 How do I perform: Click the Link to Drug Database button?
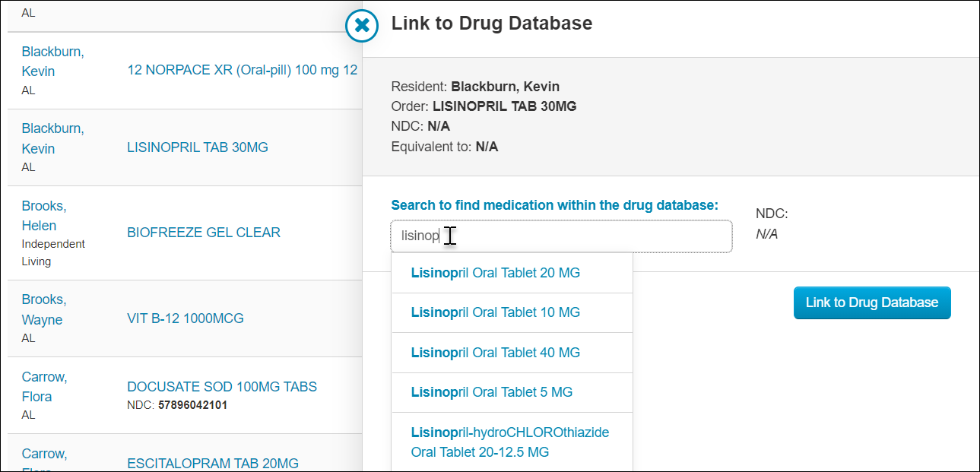pos(872,303)
